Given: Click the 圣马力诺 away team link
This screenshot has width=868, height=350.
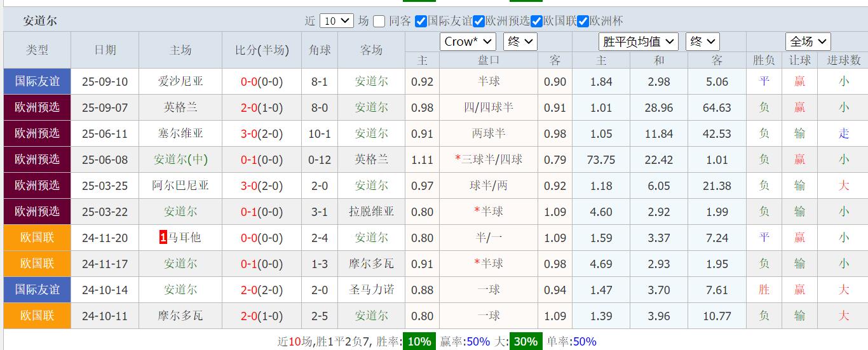Looking at the screenshot, I should pos(371,290).
